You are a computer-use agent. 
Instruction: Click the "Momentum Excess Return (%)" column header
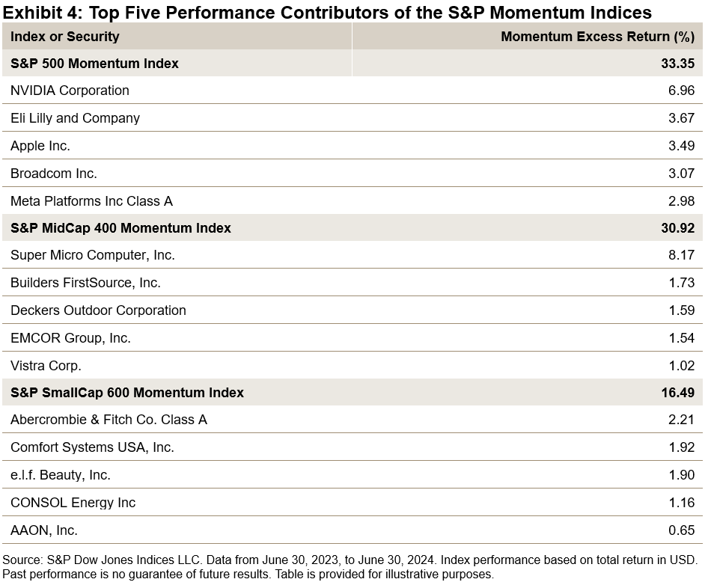(x=597, y=36)
